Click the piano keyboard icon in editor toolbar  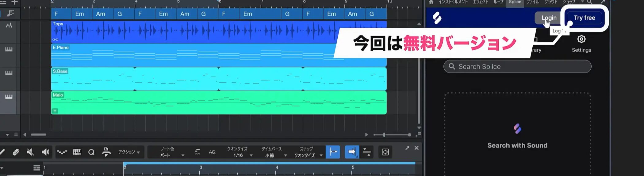pos(77,152)
